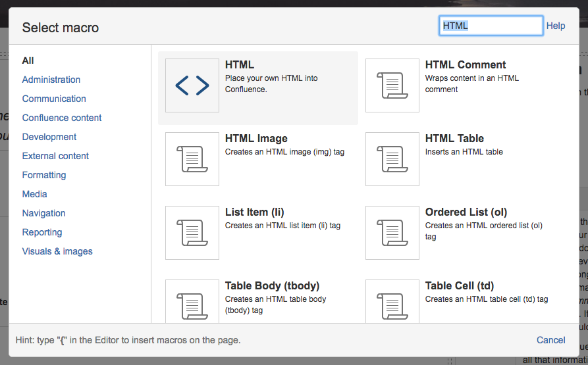Image resolution: width=588 pixels, height=365 pixels.
Task: Choose the Table Body (tbody) macro icon
Action: 192,301
